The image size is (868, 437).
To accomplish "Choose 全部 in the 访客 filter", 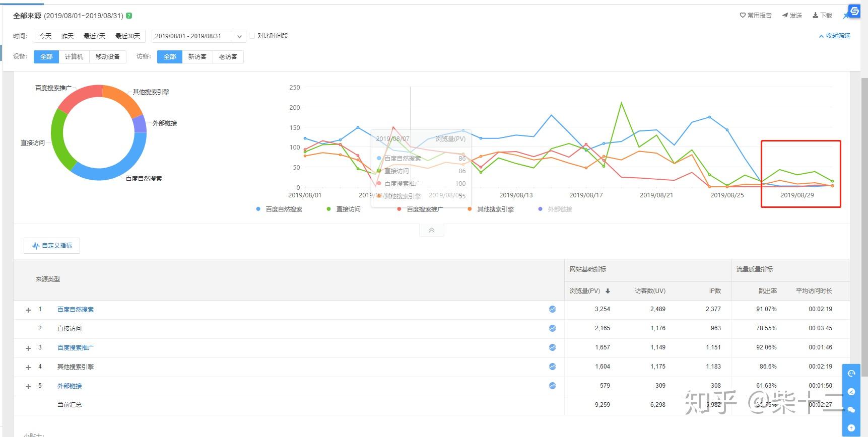I will [170, 57].
